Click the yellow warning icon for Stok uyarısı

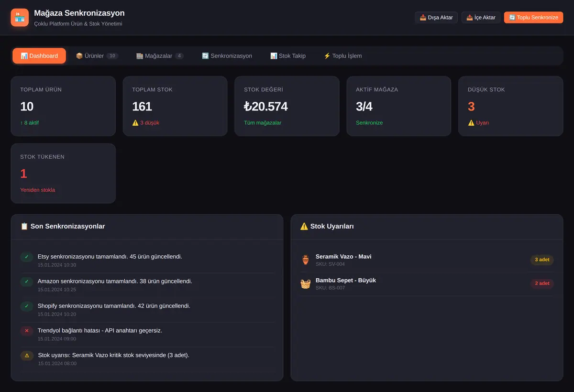(x=27, y=356)
